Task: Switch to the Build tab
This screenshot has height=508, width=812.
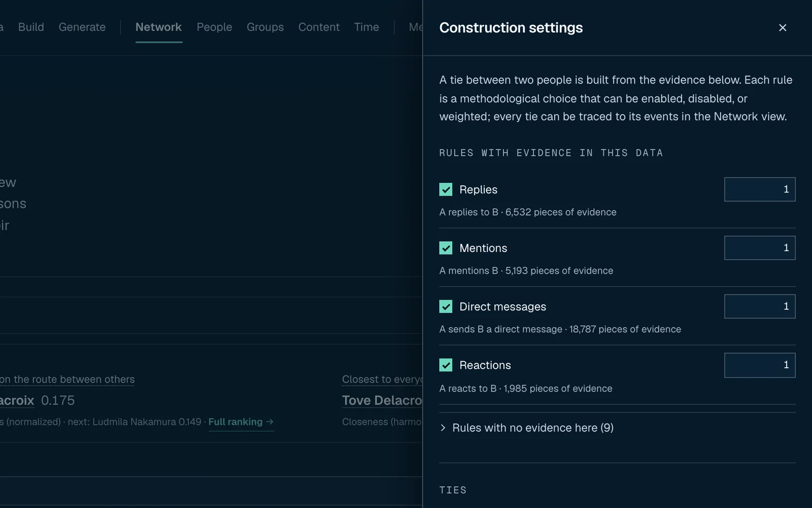Action: point(31,27)
